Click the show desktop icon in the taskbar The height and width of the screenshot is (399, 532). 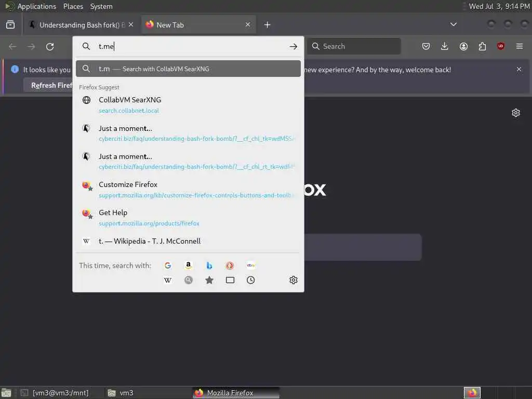point(6,393)
